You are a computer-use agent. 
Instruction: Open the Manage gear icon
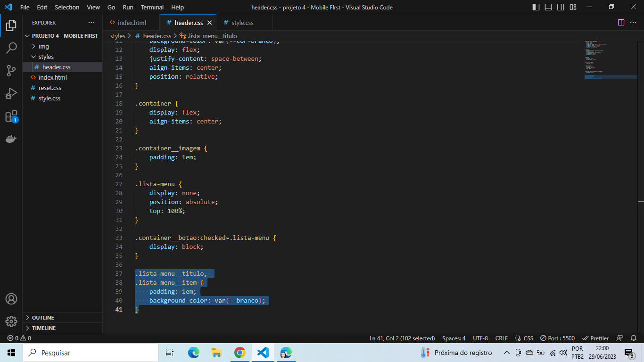click(11, 321)
